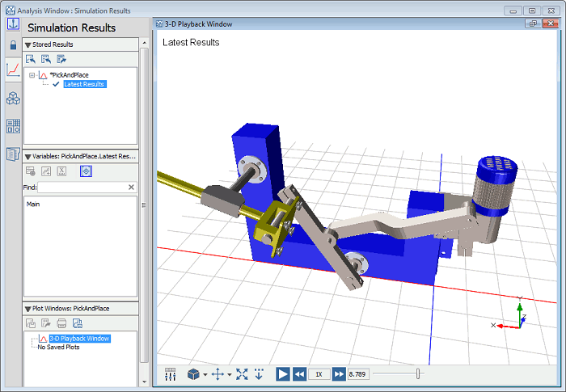
Task: Click the print icon in Plot Windows toolbar
Action: [61, 323]
